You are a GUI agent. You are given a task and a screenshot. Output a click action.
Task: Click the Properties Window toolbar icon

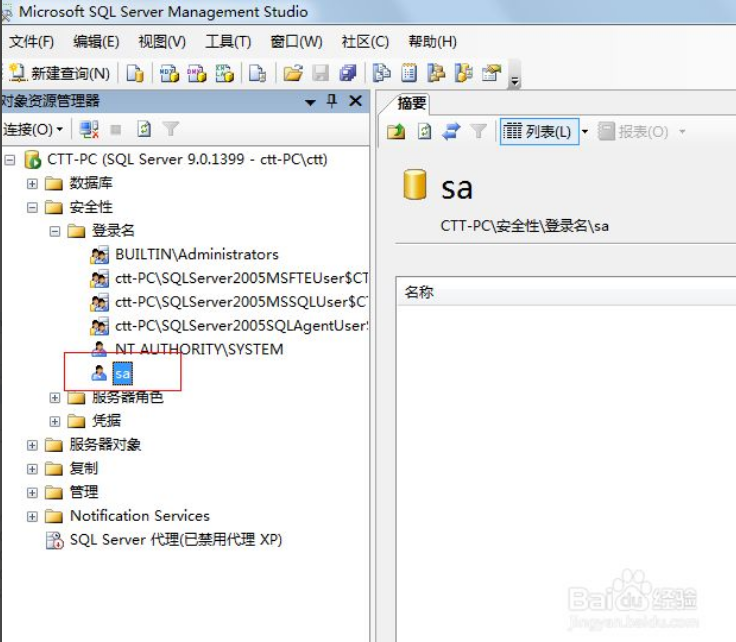pos(491,73)
